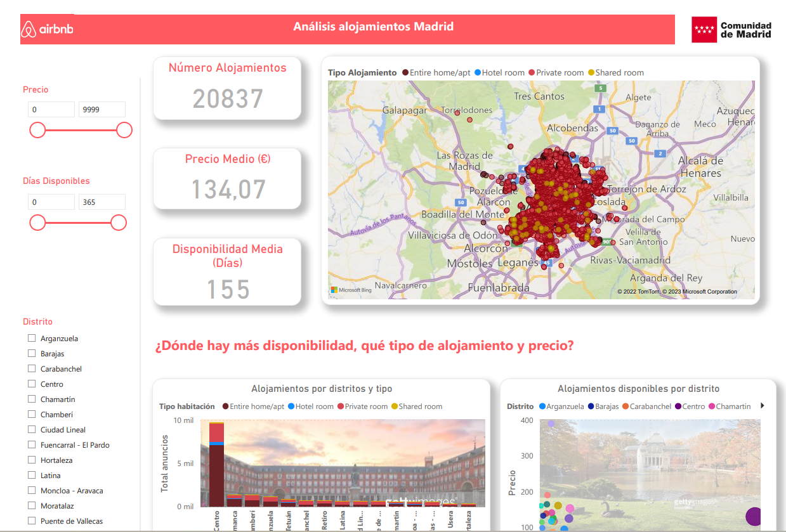786x532 pixels.
Task: Tick the Hortaleza district checkbox
Action: [x=32, y=460]
